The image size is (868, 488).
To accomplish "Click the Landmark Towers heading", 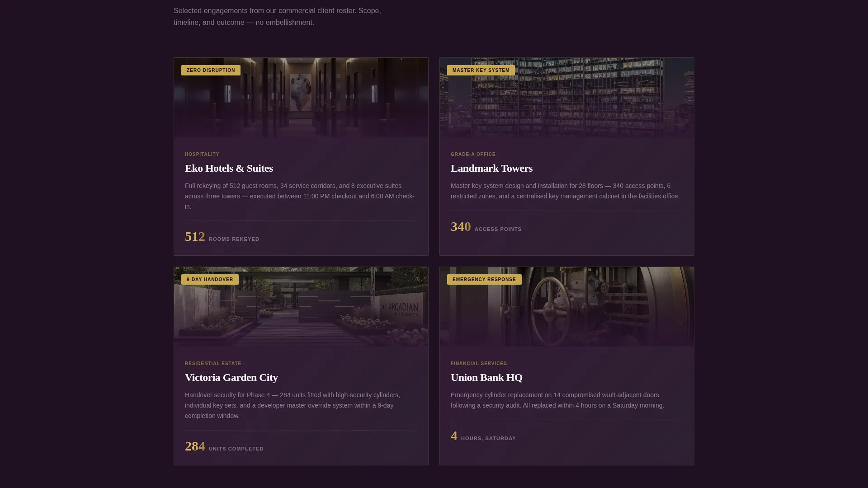I will tap(491, 168).
